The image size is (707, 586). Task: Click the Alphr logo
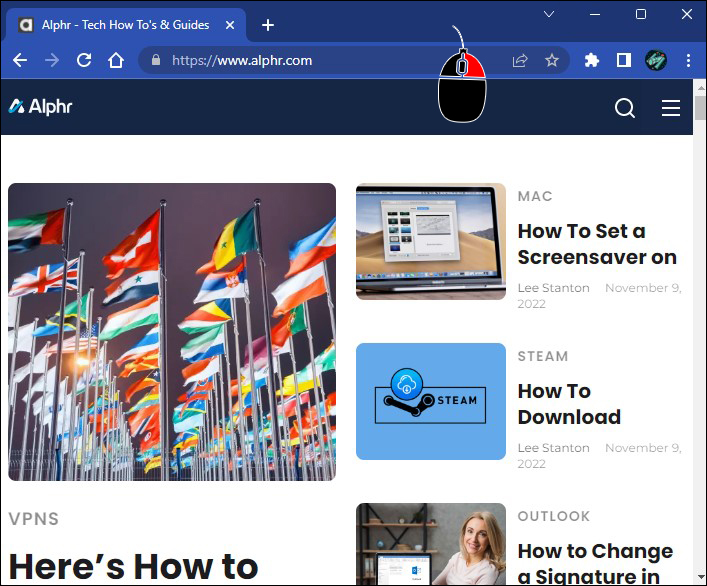point(41,106)
